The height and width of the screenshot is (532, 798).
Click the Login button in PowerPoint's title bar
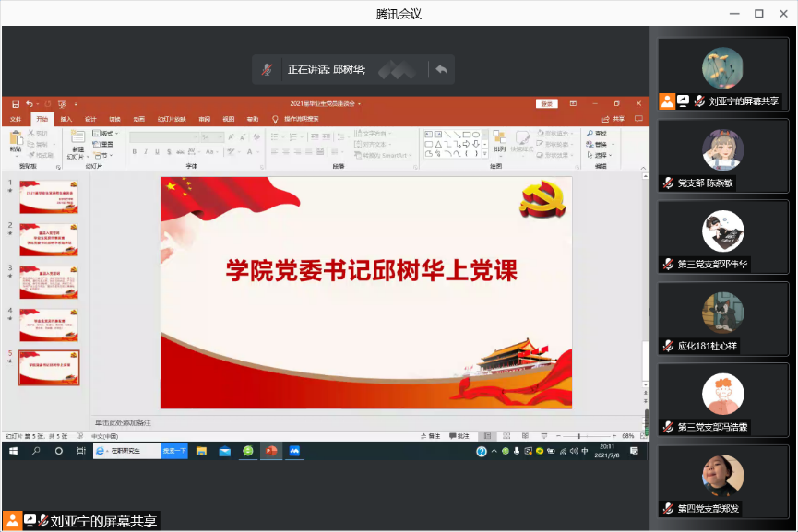pos(547,104)
